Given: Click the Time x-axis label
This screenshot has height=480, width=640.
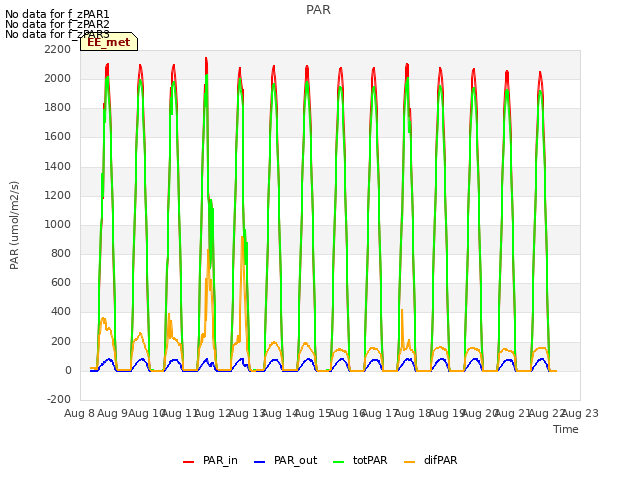Looking at the screenshot, I should (x=566, y=429).
